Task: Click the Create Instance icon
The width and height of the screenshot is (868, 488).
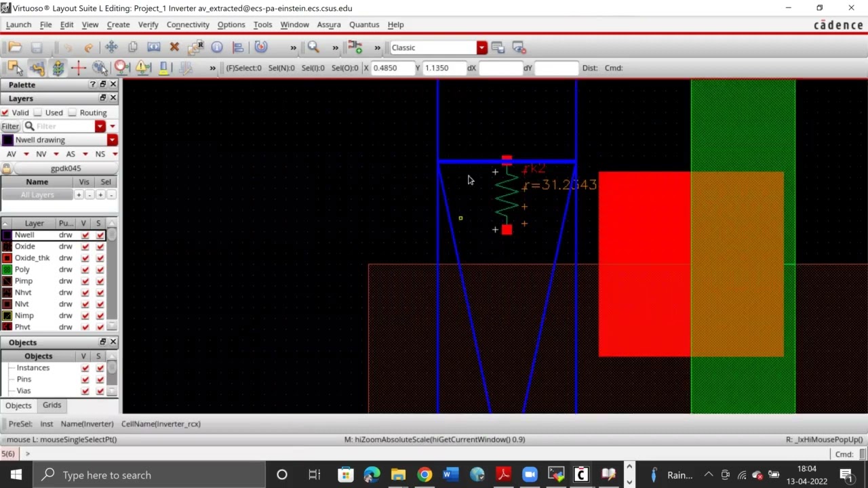Action: coord(355,47)
